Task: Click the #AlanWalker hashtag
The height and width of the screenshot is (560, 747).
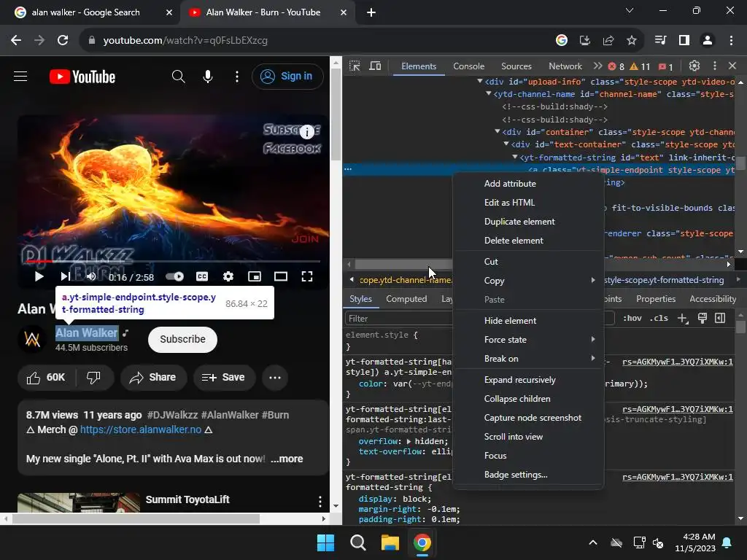Action: [x=230, y=415]
